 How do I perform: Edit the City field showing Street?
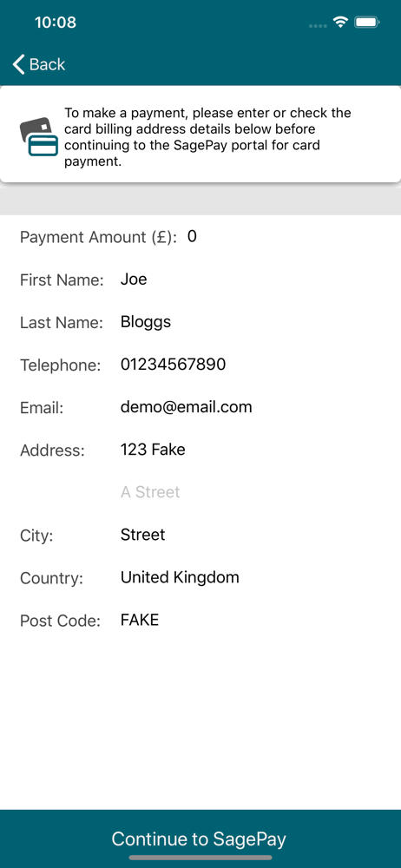(x=257, y=534)
